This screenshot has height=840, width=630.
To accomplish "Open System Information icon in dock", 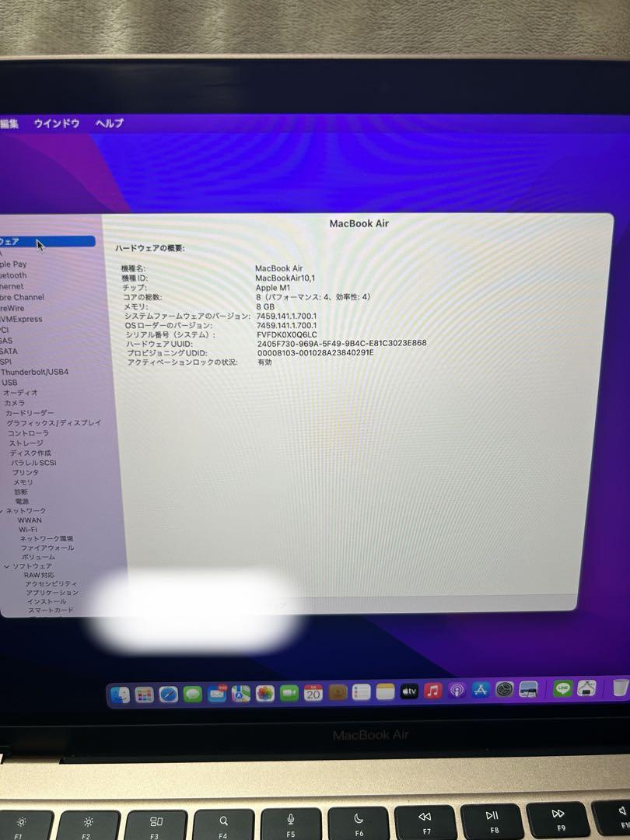I will point(528,689).
